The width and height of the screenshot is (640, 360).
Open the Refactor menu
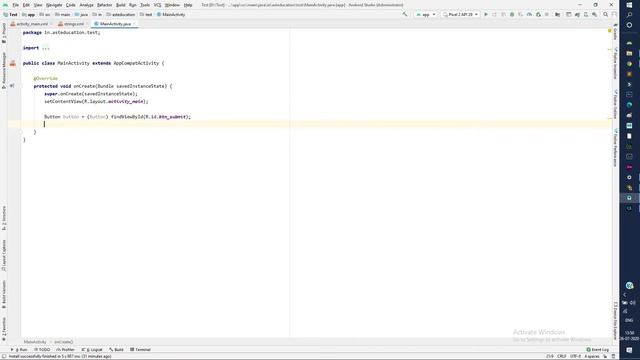(x=104, y=5)
